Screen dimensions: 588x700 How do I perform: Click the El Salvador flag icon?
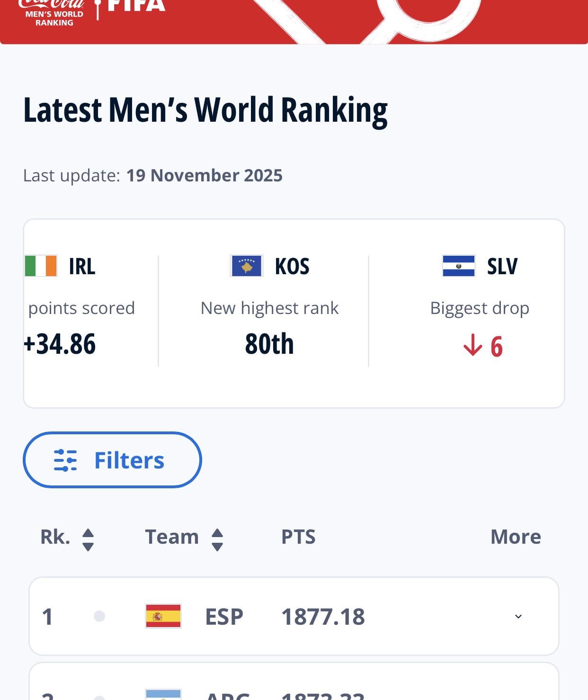click(458, 266)
